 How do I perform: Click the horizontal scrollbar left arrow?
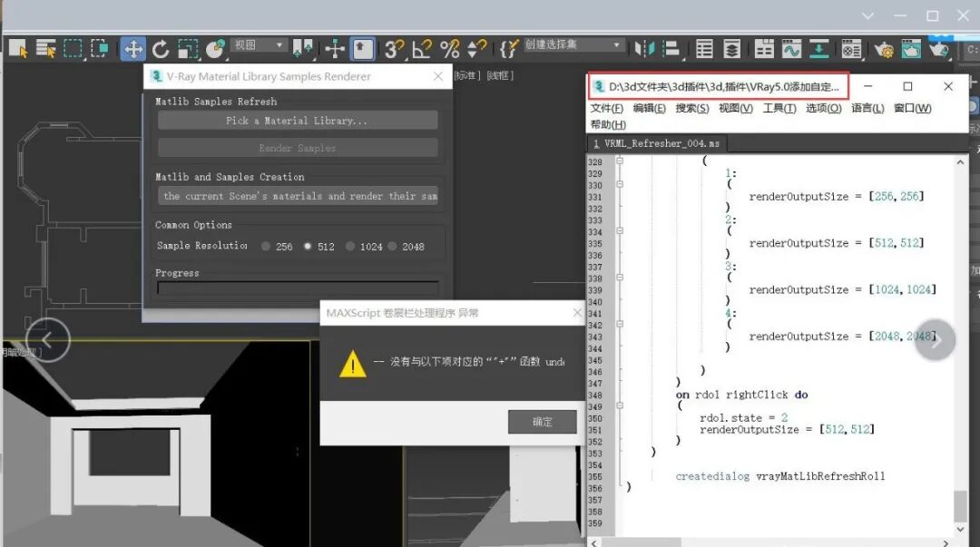pyautogui.click(x=594, y=542)
